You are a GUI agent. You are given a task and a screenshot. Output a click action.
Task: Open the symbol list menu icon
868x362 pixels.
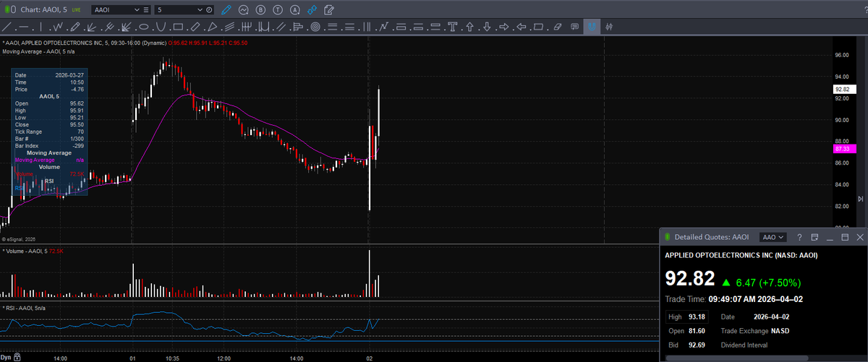click(x=146, y=10)
